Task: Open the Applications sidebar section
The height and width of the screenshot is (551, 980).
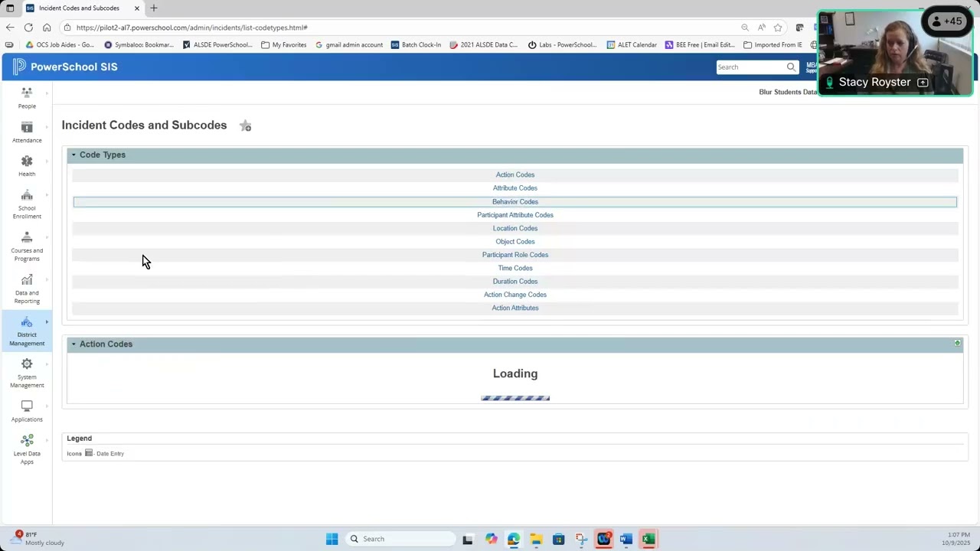Action: (27, 411)
